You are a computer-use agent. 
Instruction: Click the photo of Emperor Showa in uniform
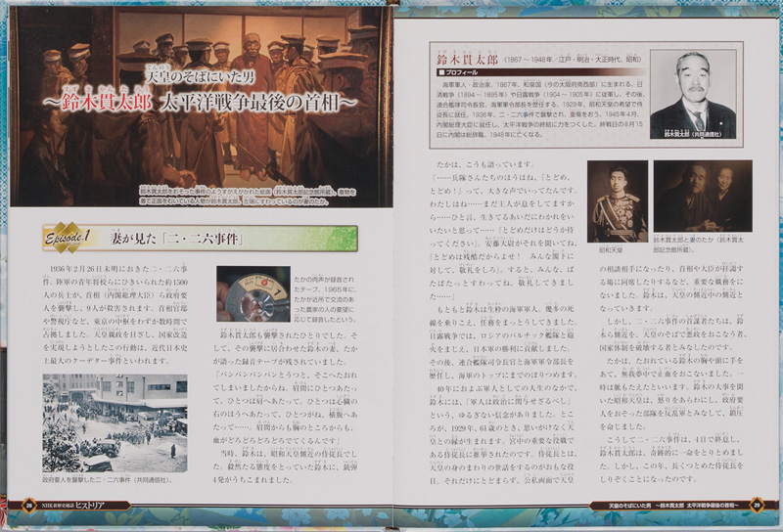(x=618, y=201)
